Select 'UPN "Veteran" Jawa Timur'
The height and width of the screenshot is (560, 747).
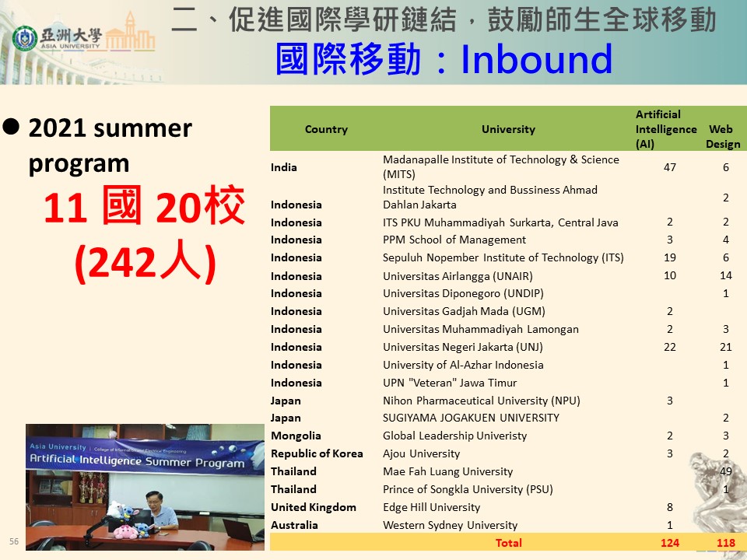[450, 383]
